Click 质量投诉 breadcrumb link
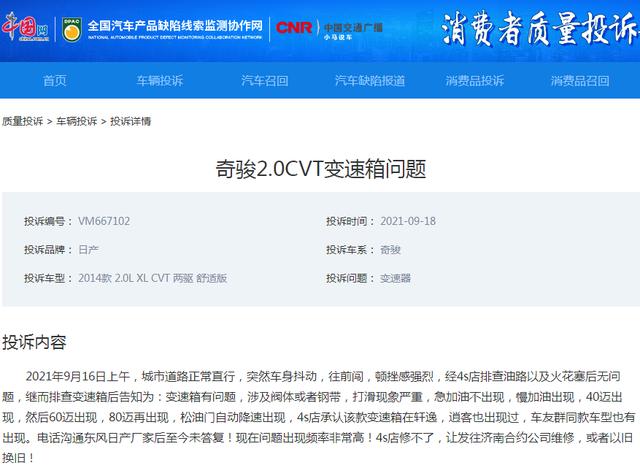 click(x=22, y=121)
